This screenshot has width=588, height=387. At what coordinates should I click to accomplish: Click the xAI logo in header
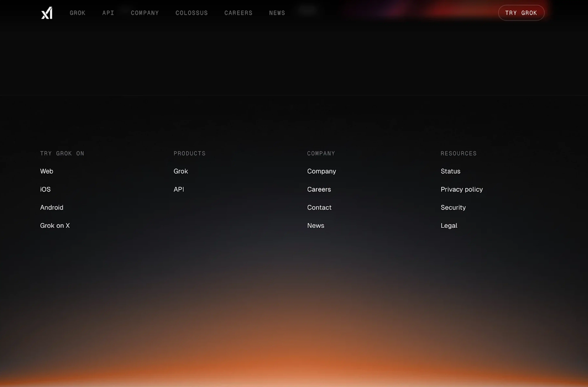47,13
